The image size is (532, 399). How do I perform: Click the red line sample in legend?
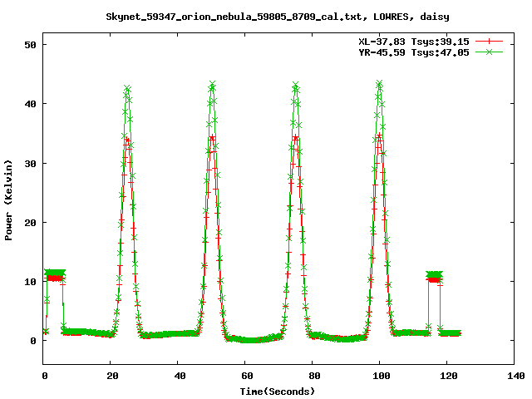(x=489, y=42)
